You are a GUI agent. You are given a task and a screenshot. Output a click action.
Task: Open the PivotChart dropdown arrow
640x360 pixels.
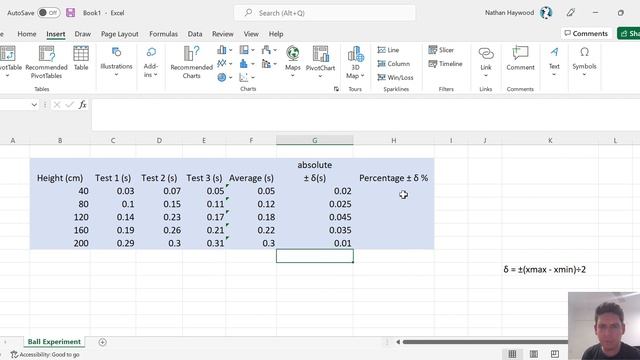(320, 76)
